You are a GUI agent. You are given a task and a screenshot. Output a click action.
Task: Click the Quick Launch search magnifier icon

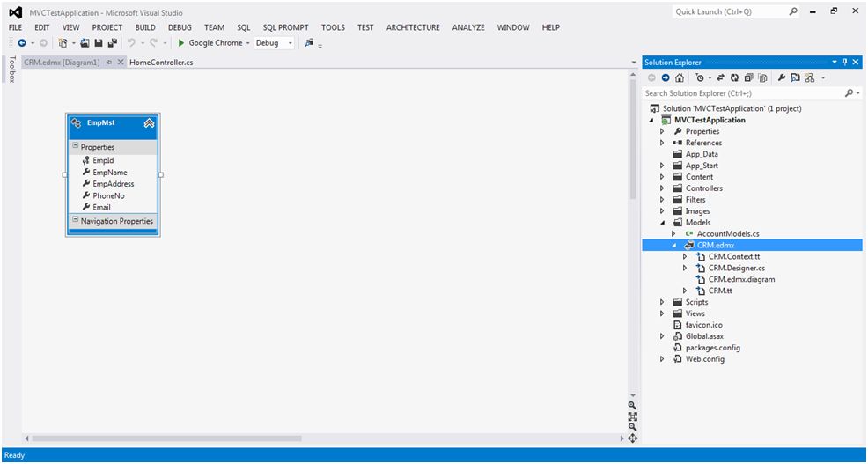(x=794, y=11)
